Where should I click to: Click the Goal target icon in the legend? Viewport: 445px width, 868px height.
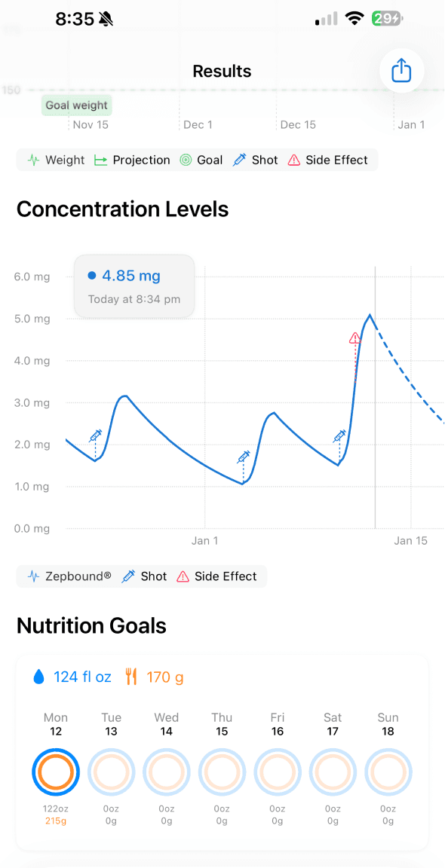(x=184, y=160)
